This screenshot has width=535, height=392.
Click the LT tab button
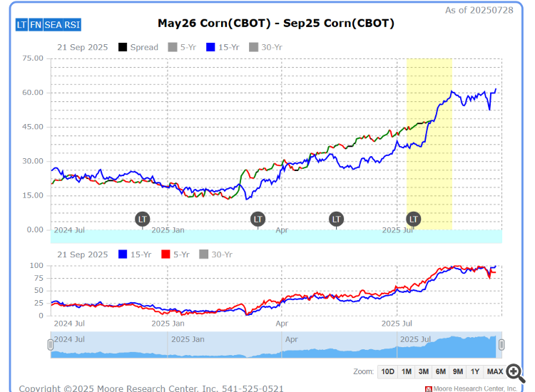(x=21, y=25)
